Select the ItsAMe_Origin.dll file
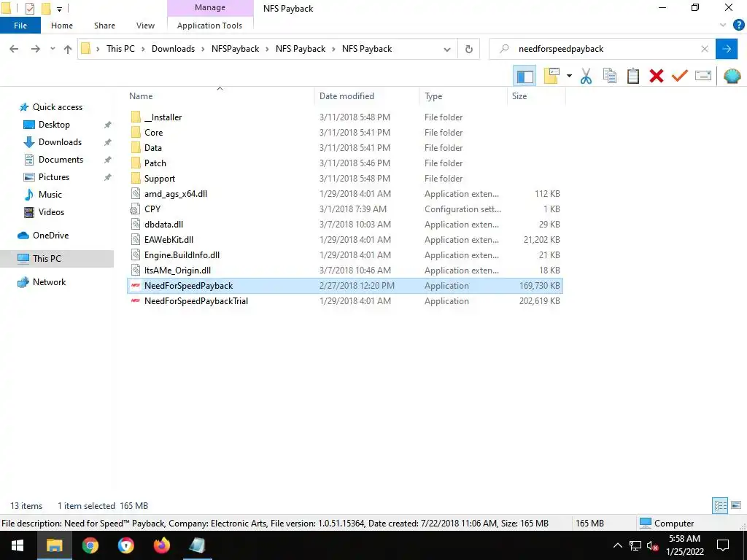This screenshot has height=560, width=747. pyautogui.click(x=177, y=270)
